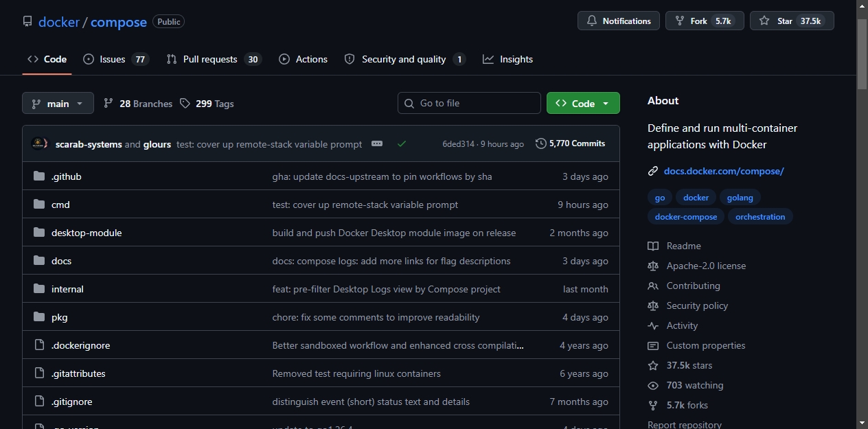Click the fork icon in the Fork button
The height and width of the screenshot is (429, 868).
(x=680, y=21)
